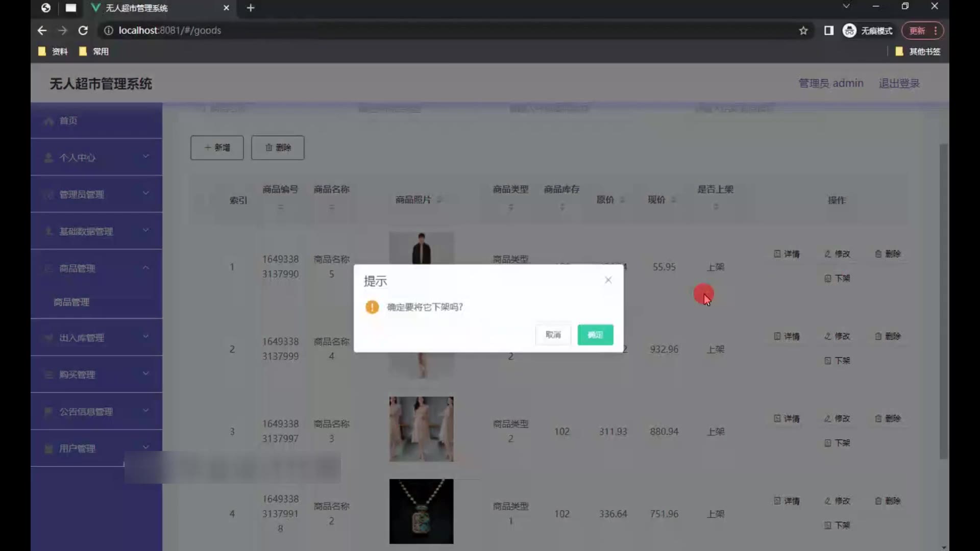
Task: Bookmark this page with star icon
Action: 803,31
